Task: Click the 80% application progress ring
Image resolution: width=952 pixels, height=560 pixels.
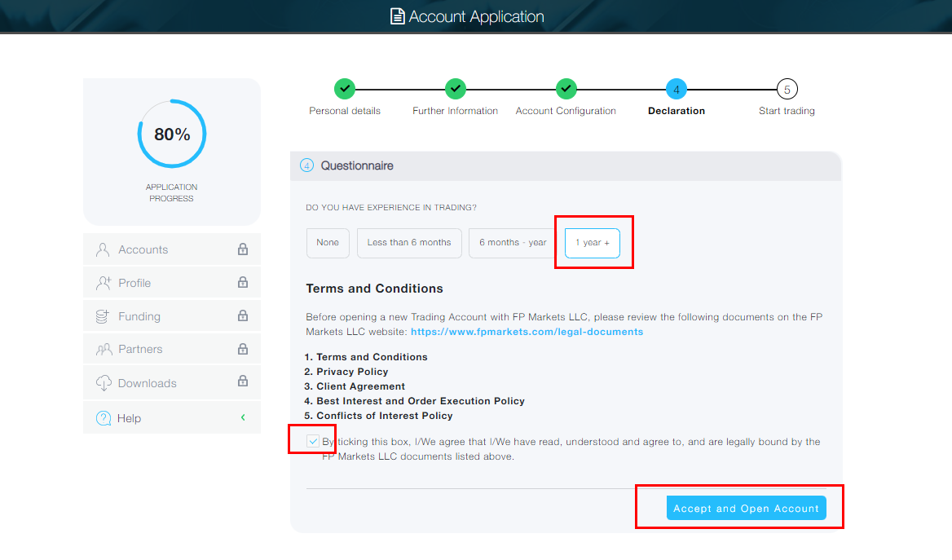Action: (x=172, y=134)
